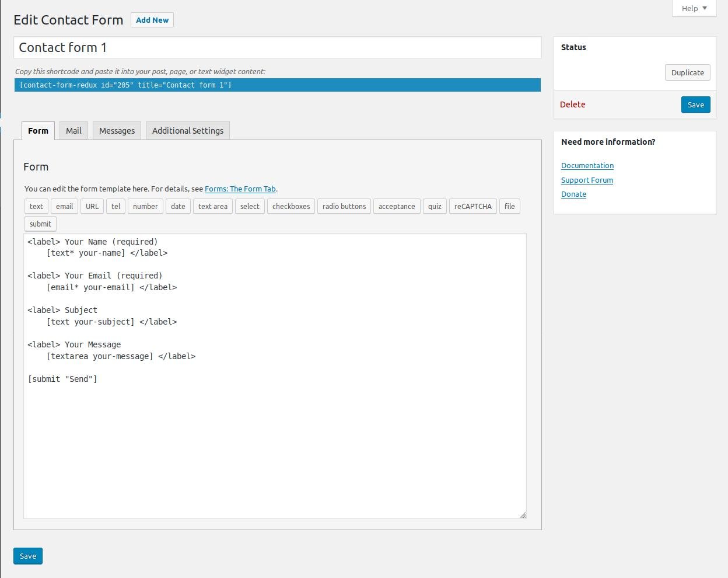Switch to the Mail tab
The width and height of the screenshot is (728, 578).
click(x=73, y=131)
